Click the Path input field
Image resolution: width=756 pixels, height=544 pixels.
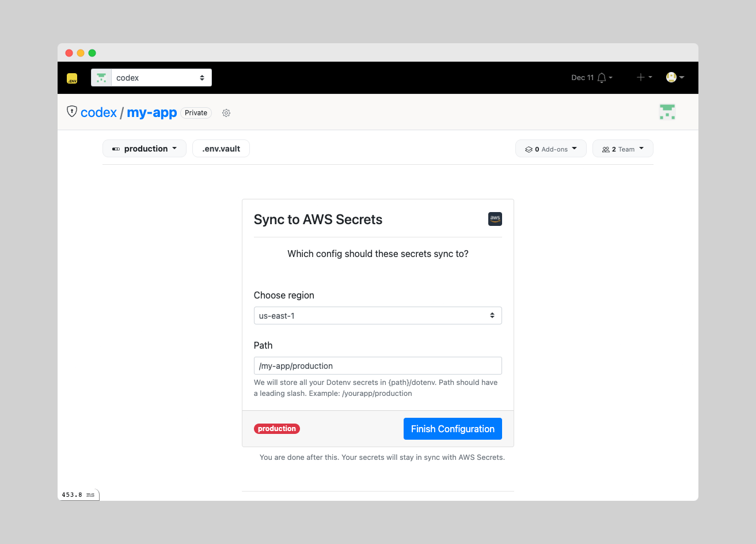pos(378,366)
